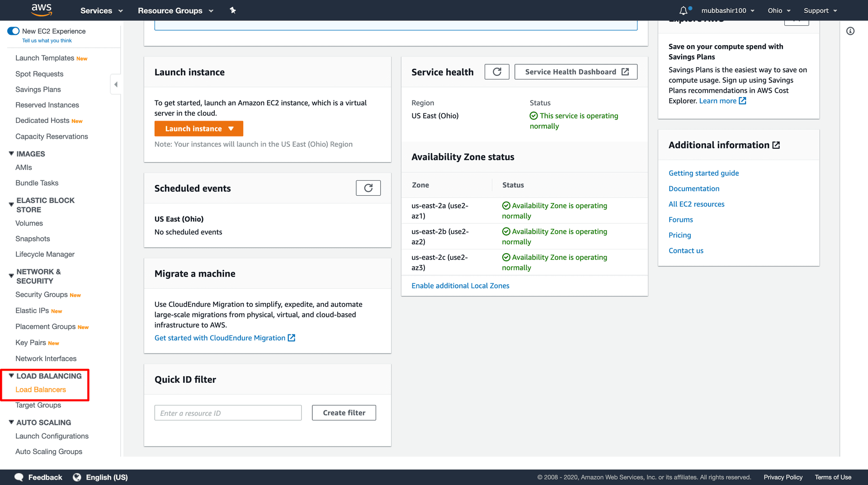Open Terms of Use in footer
Viewport: 868px width, 485px height.
[x=833, y=477]
